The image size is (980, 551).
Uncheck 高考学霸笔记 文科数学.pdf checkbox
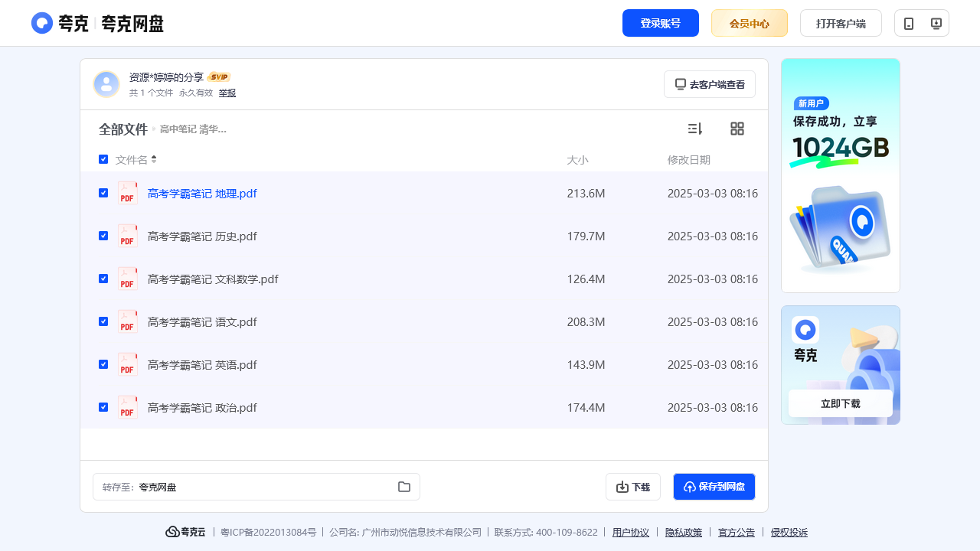coord(103,279)
